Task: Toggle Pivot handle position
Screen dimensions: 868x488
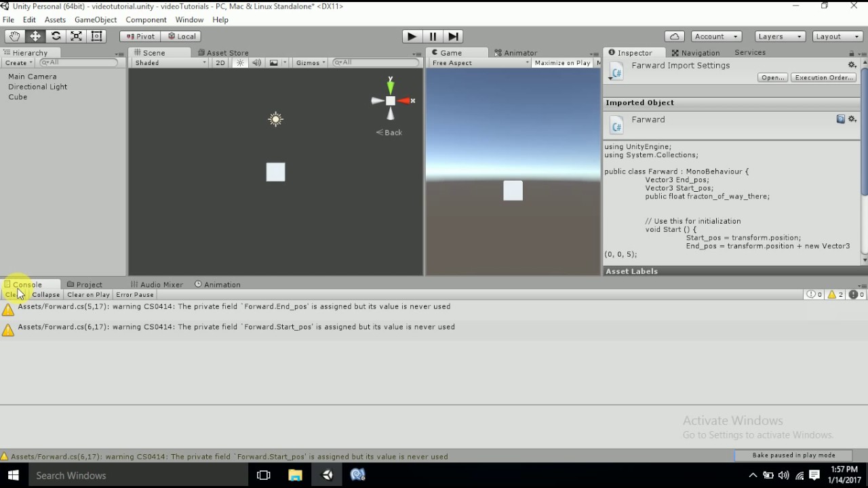Action: tap(140, 37)
